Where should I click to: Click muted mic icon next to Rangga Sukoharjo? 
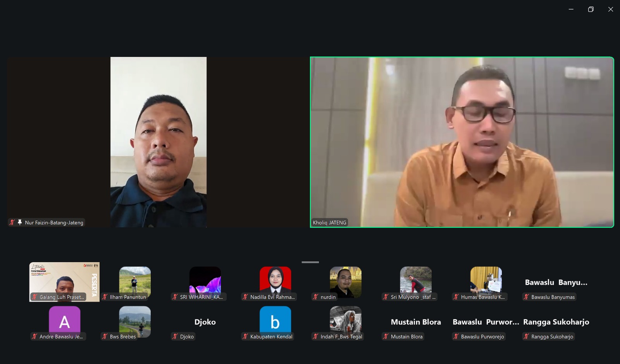[526, 337]
